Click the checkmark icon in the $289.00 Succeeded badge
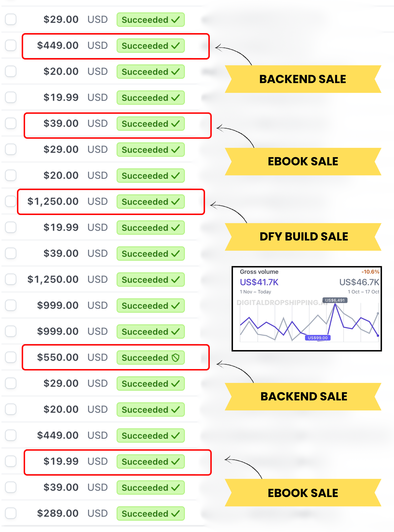394x532 pixels. [x=176, y=513]
